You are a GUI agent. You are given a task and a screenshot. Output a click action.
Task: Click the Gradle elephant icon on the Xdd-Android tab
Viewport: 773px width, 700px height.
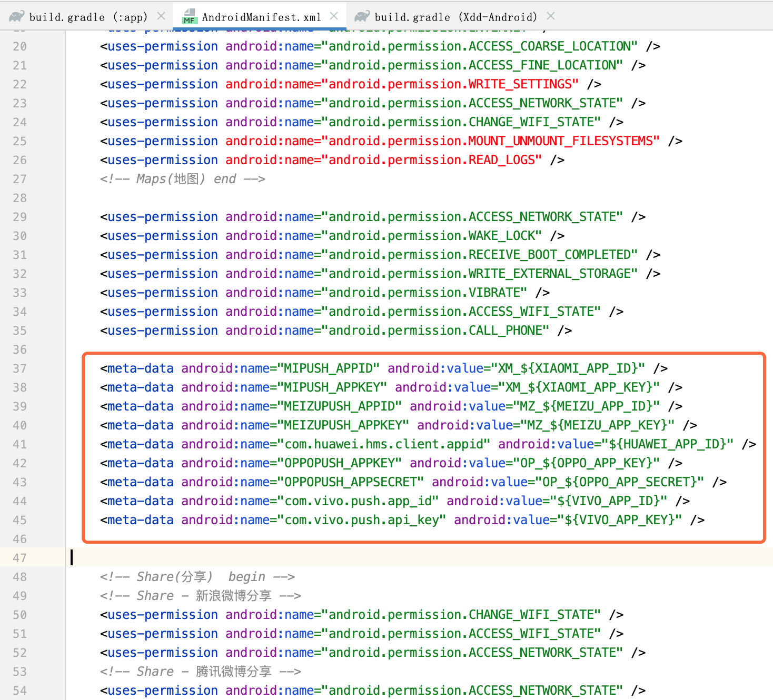tap(362, 17)
